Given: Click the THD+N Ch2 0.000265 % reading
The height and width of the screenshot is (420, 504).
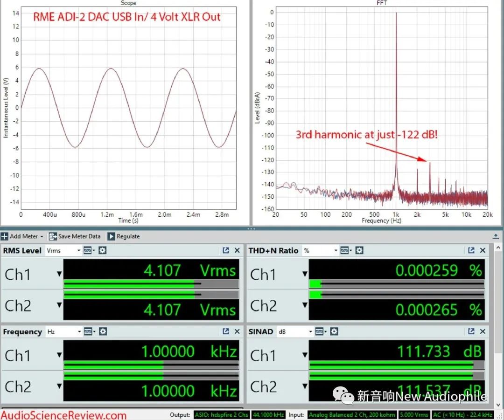Looking at the screenshot, I should click(x=439, y=310).
